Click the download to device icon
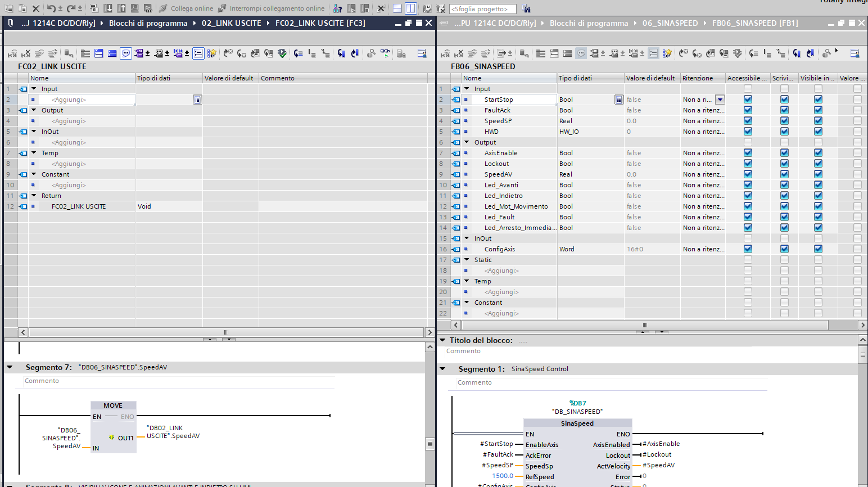Screen dimensions: 868x487 (108, 8)
